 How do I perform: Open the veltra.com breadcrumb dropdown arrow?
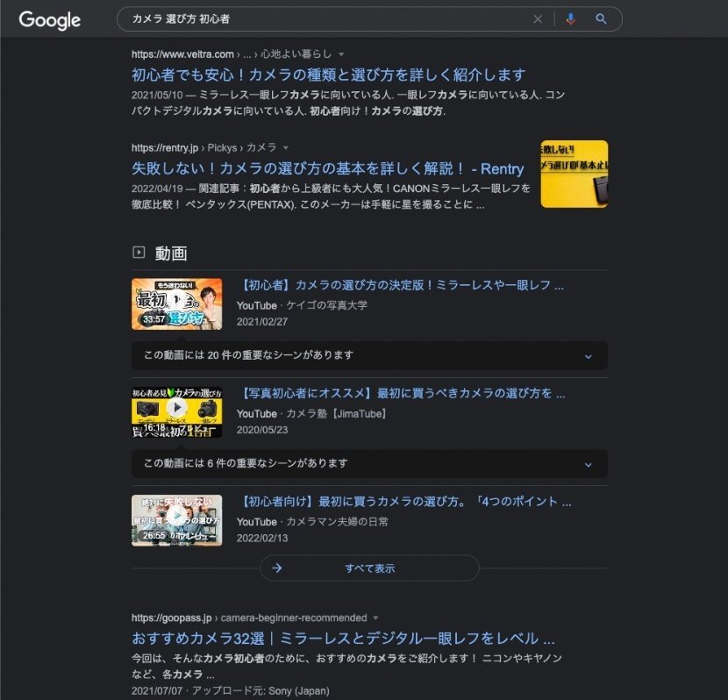[x=340, y=54]
